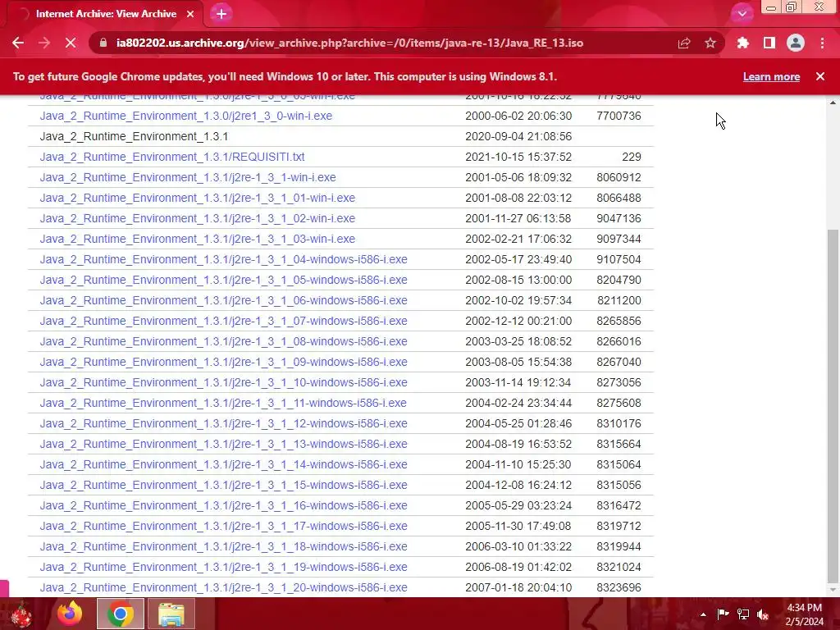840x630 pixels.
Task: Select file size 229
Action: point(632,157)
